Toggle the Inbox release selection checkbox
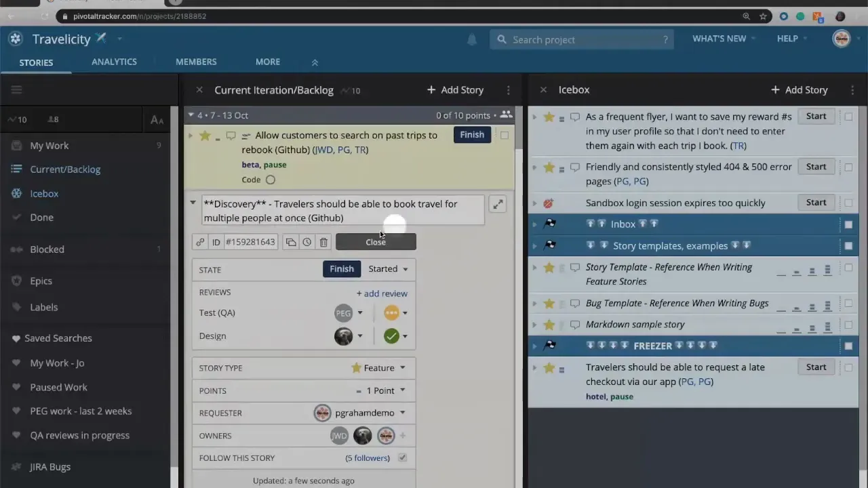The width and height of the screenshot is (868, 488). [x=848, y=224]
